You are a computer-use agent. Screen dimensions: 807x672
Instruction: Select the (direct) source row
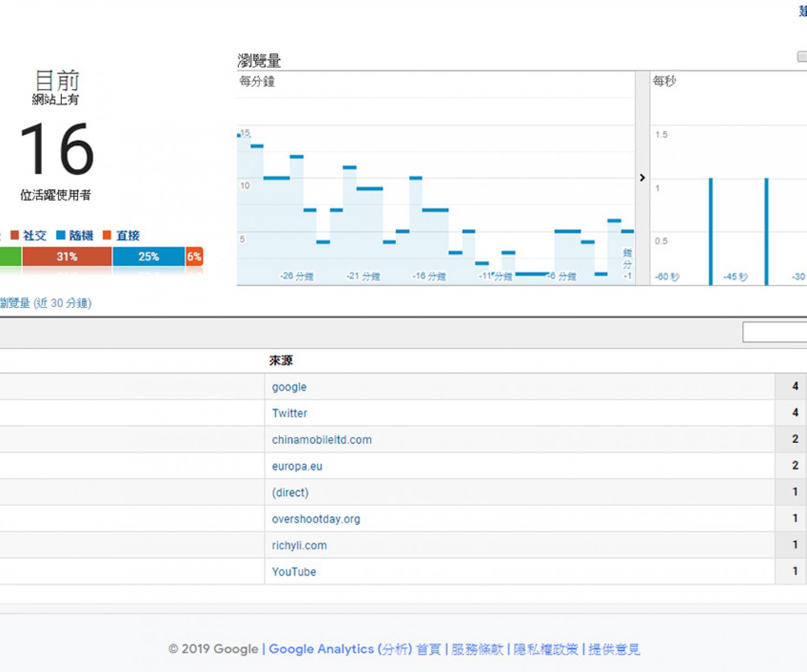(290, 492)
